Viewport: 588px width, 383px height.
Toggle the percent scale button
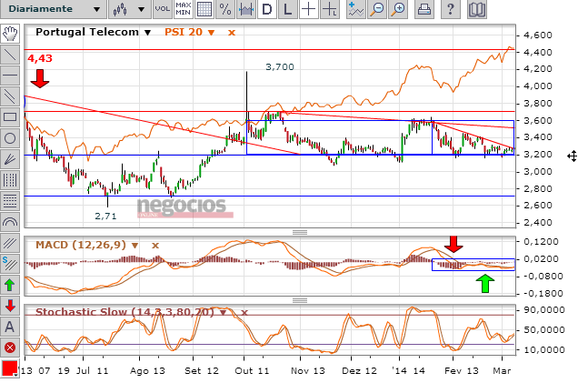[225, 9]
